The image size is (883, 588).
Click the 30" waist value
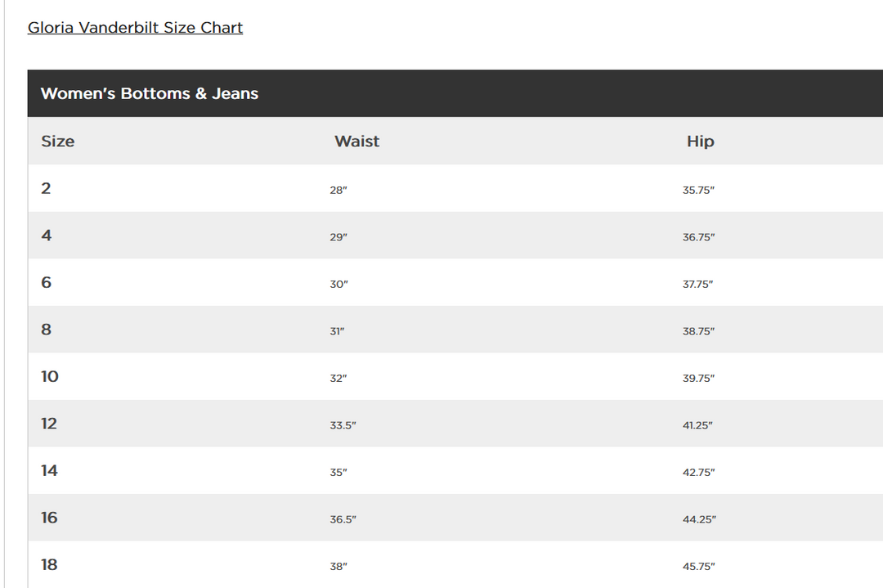pyautogui.click(x=338, y=285)
